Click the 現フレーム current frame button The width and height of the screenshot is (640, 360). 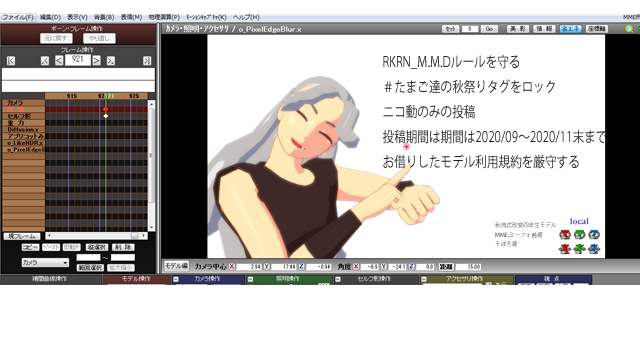click(x=22, y=236)
